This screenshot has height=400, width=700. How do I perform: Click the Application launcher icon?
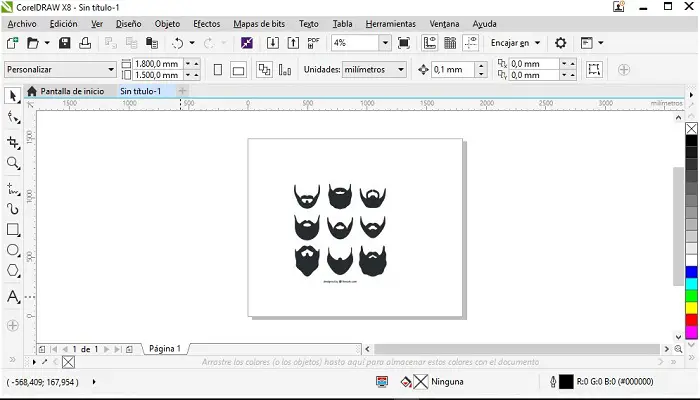587,43
